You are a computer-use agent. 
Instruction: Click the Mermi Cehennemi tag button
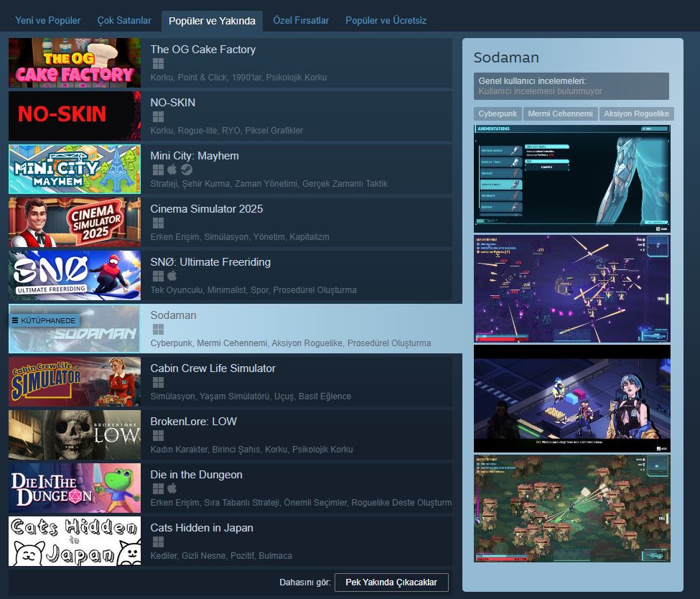point(560,114)
